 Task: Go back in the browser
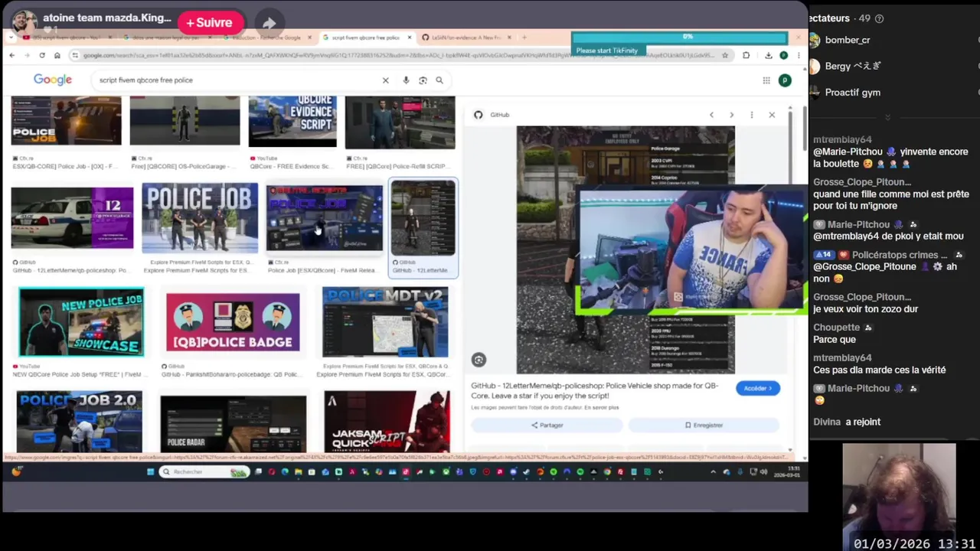click(11, 55)
